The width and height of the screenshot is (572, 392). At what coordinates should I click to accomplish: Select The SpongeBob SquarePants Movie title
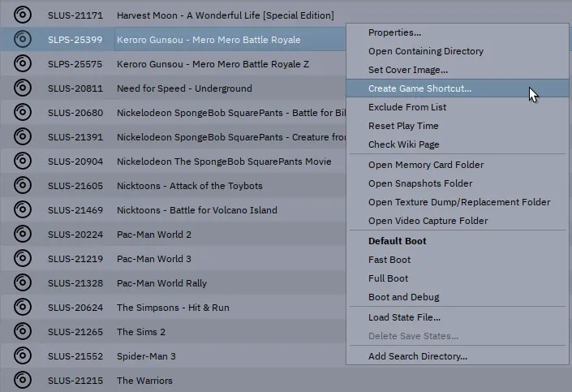[224, 162]
